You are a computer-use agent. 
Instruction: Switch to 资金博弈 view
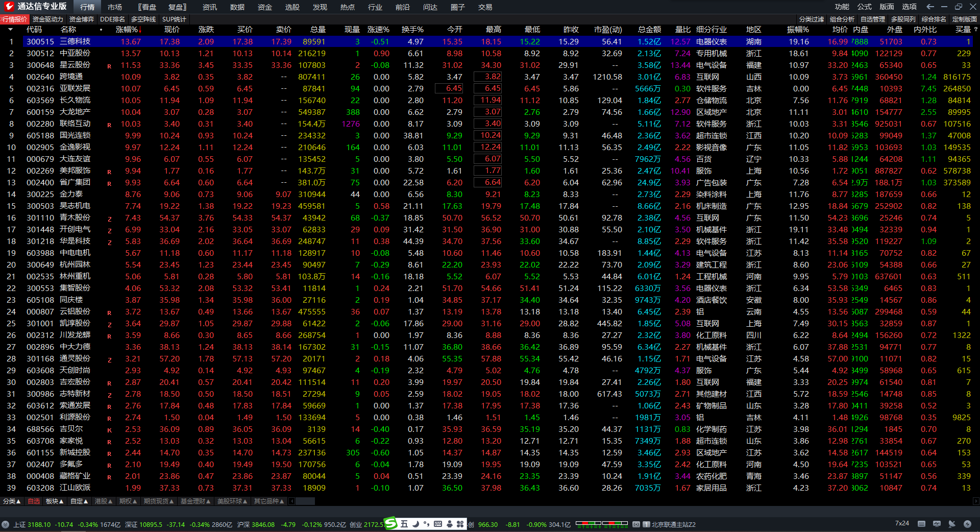(x=82, y=19)
